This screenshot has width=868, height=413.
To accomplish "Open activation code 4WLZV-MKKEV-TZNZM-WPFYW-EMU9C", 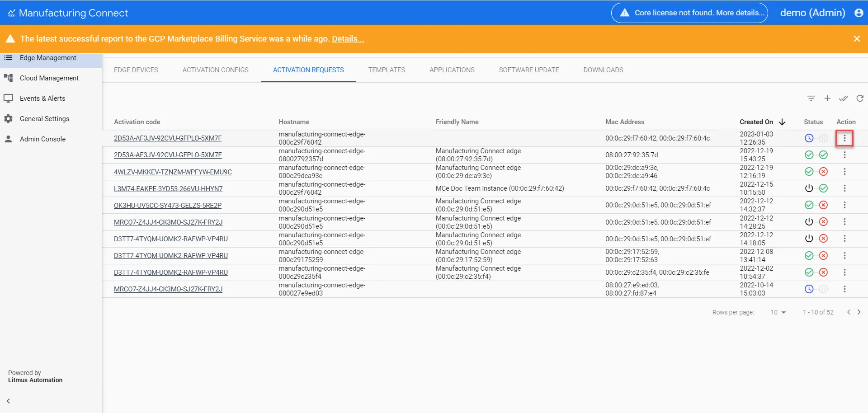I will point(173,172).
